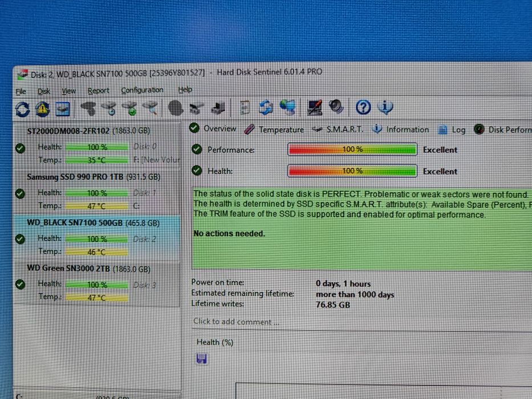
Task: Switch to the Disk Performance tab
Action: 503,129
